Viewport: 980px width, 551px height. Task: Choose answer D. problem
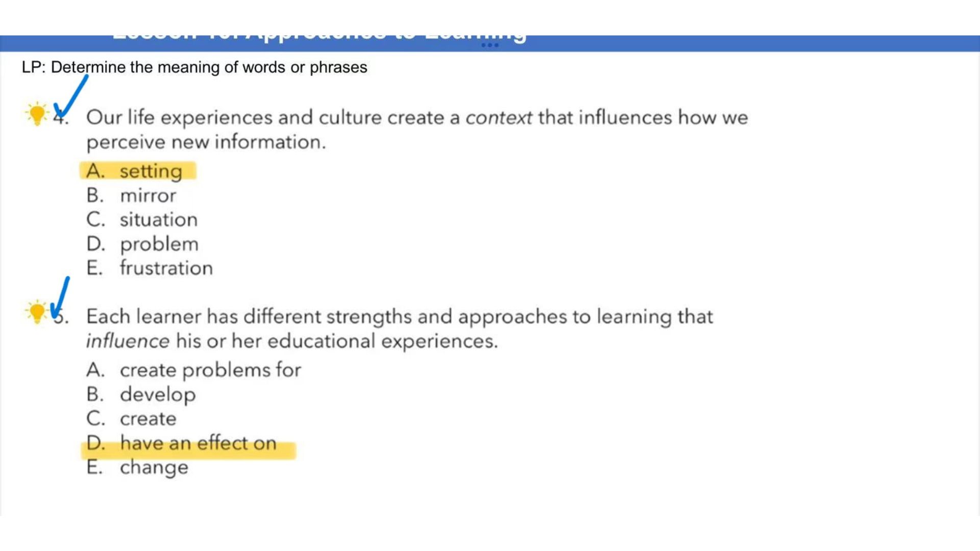(x=142, y=244)
